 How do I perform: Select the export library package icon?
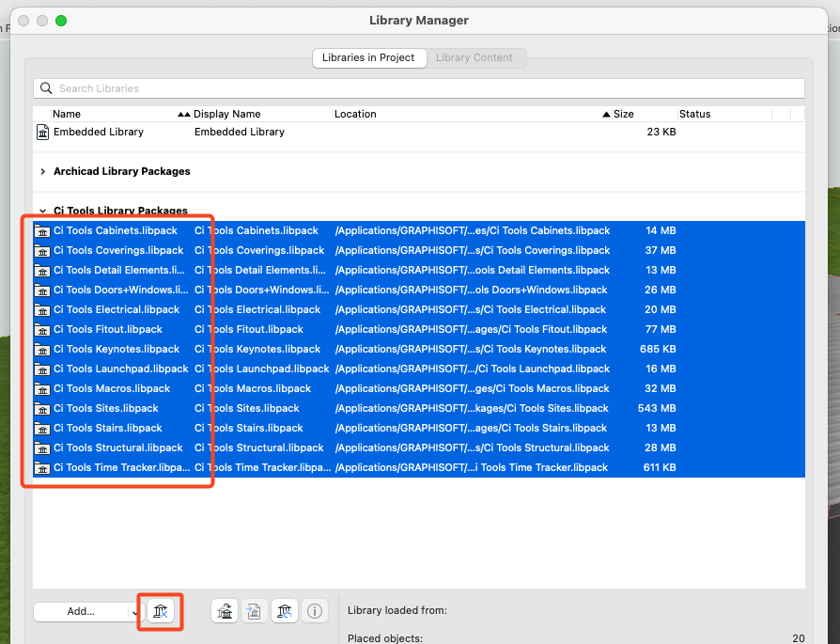coord(253,610)
